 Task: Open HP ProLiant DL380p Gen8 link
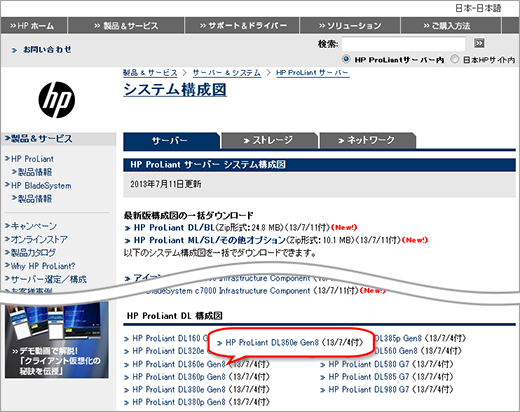179,402
